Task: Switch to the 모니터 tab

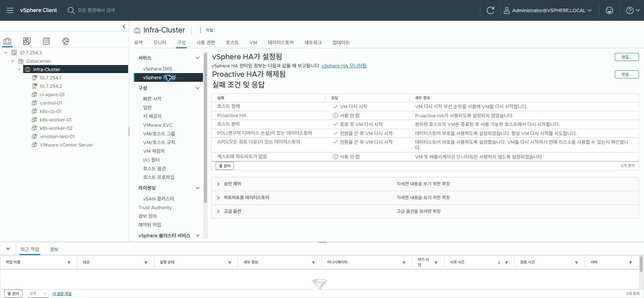Action: [160, 42]
